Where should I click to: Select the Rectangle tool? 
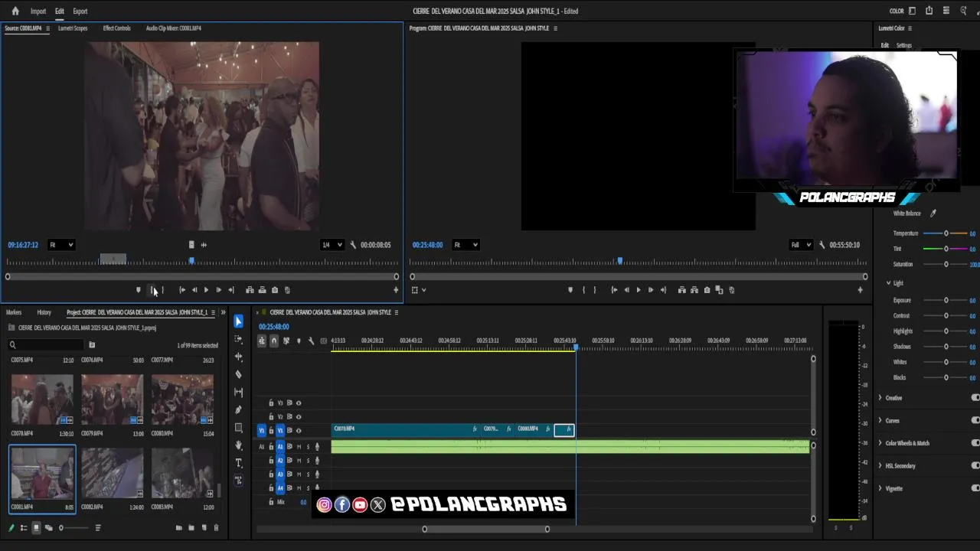point(238,427)
